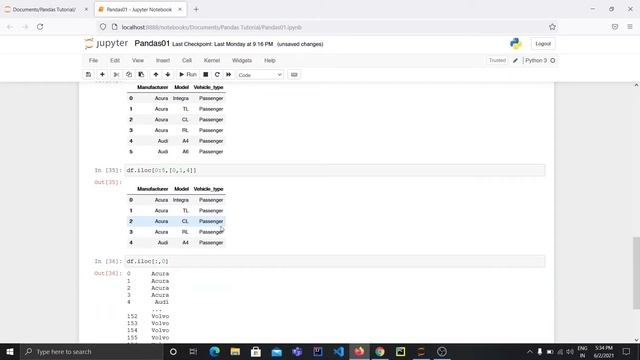640x360 pixels.
Task: Open the Windows Start menu
Action: pyautogui.click(x=10, y=351)
